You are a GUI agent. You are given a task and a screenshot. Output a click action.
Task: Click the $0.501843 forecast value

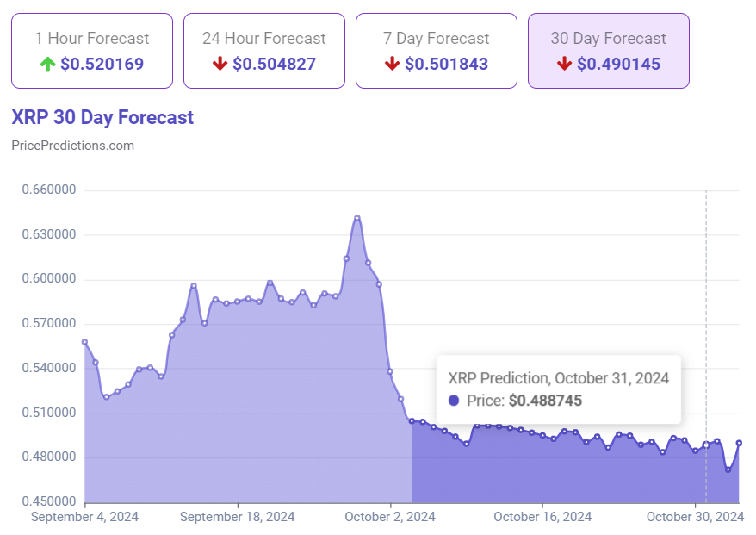pyautogui.click(x=447, y=64)
